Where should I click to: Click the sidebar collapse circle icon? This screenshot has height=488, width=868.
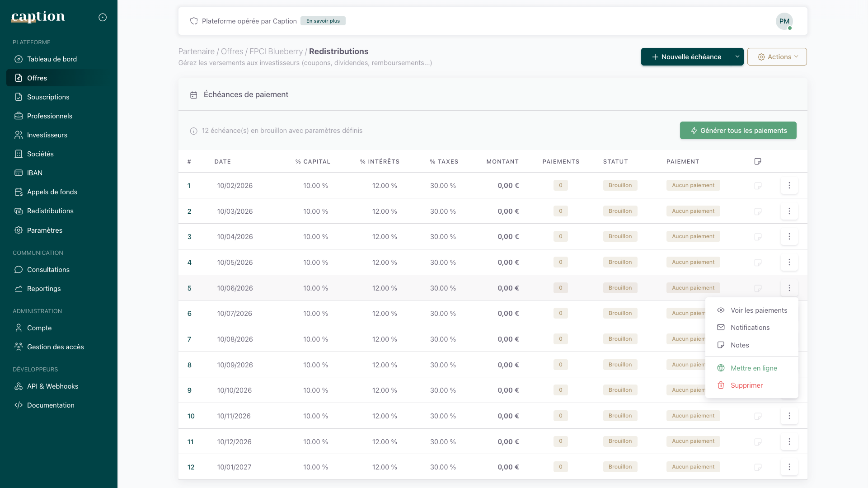[103, 17]
